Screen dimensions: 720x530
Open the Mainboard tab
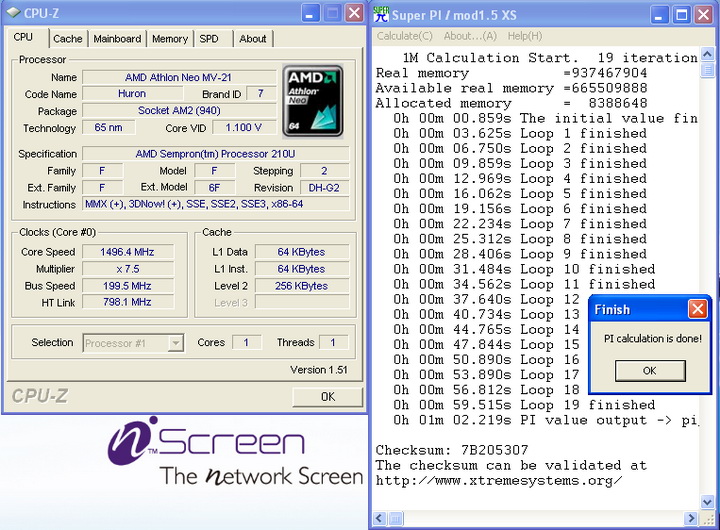tap(117, 39)
